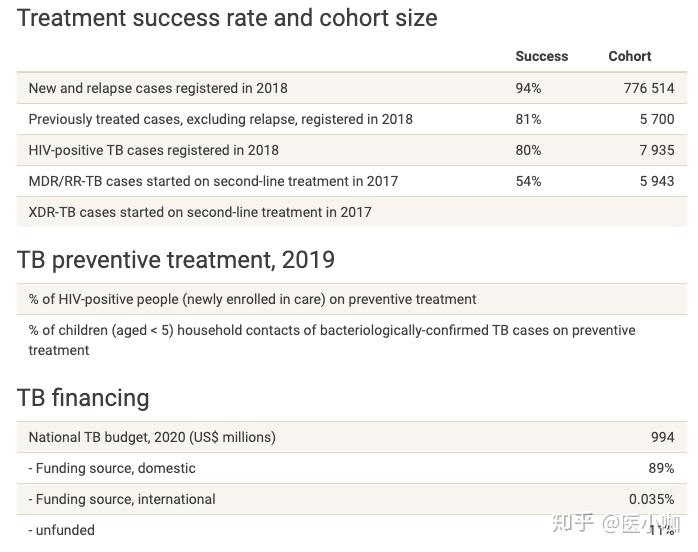Click the 54% success value

coord(528,181)
